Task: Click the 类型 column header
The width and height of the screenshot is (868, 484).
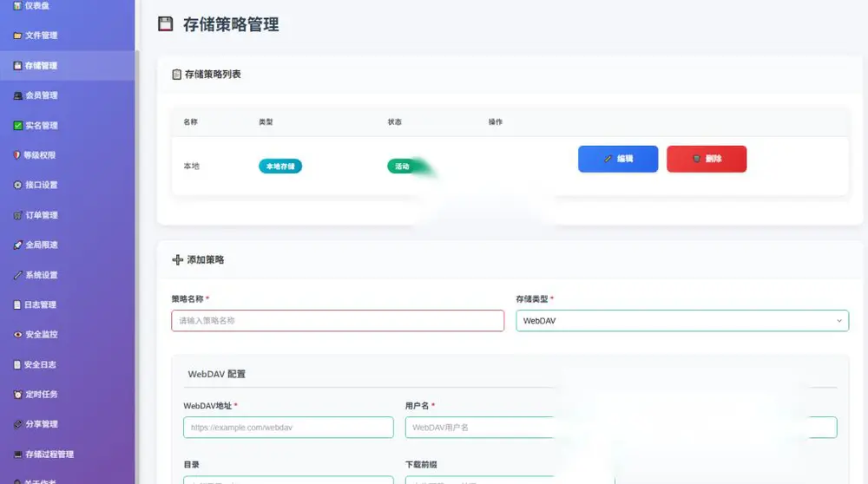Action: [x=266, y=121]
